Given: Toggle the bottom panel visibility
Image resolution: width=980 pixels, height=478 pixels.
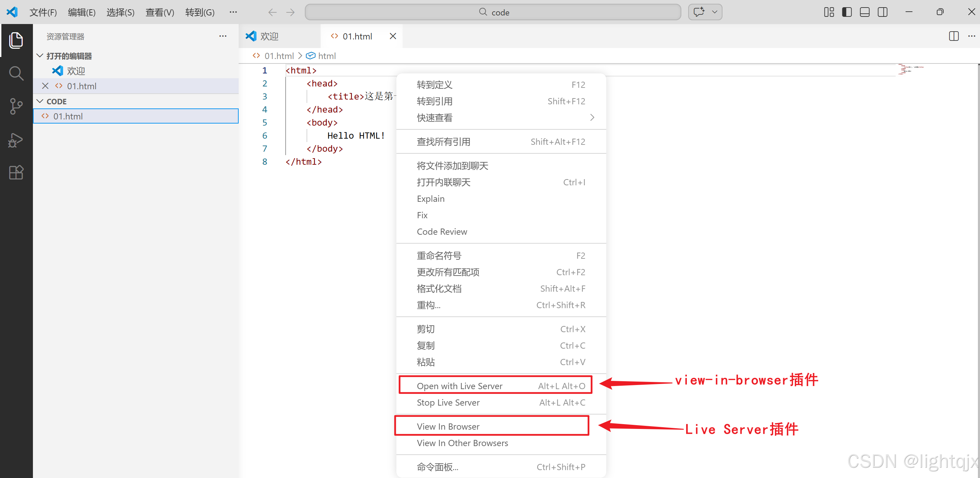Looking at the screenshot, I should click(864, 12).
